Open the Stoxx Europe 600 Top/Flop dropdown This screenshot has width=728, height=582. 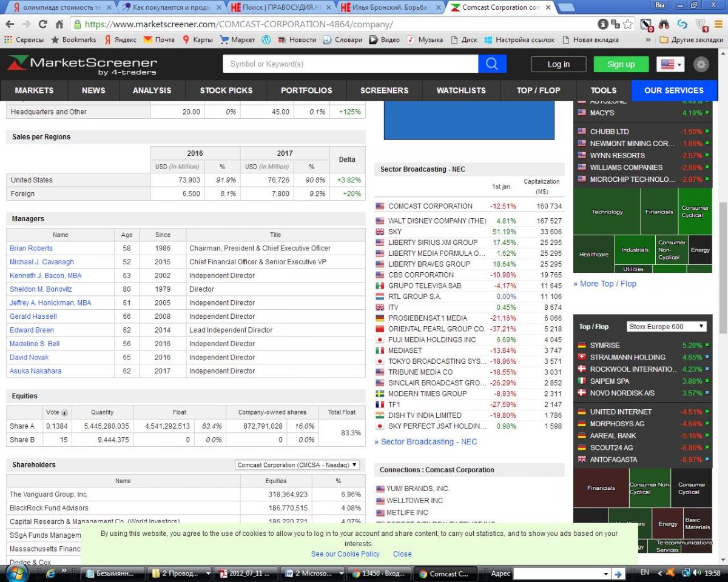point(666,326)
